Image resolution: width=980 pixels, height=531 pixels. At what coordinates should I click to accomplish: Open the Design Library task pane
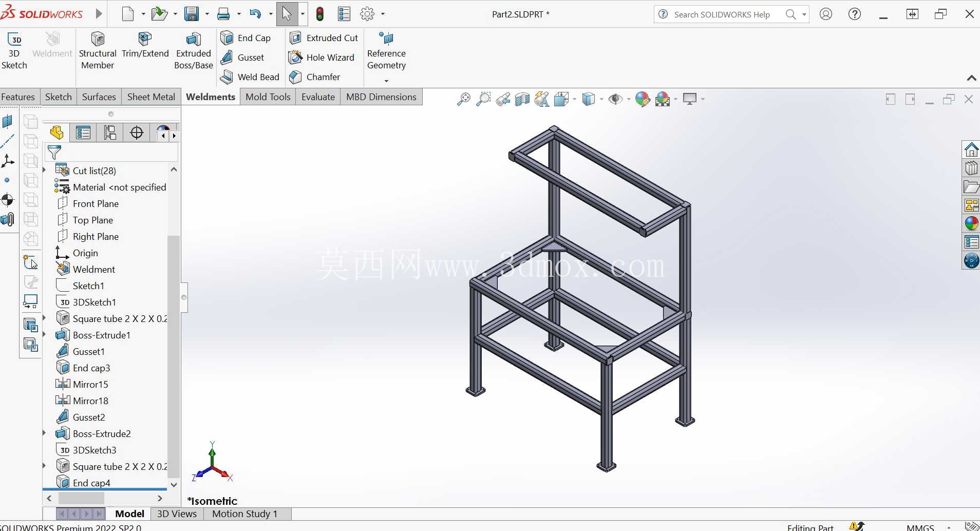click(971, 168)
